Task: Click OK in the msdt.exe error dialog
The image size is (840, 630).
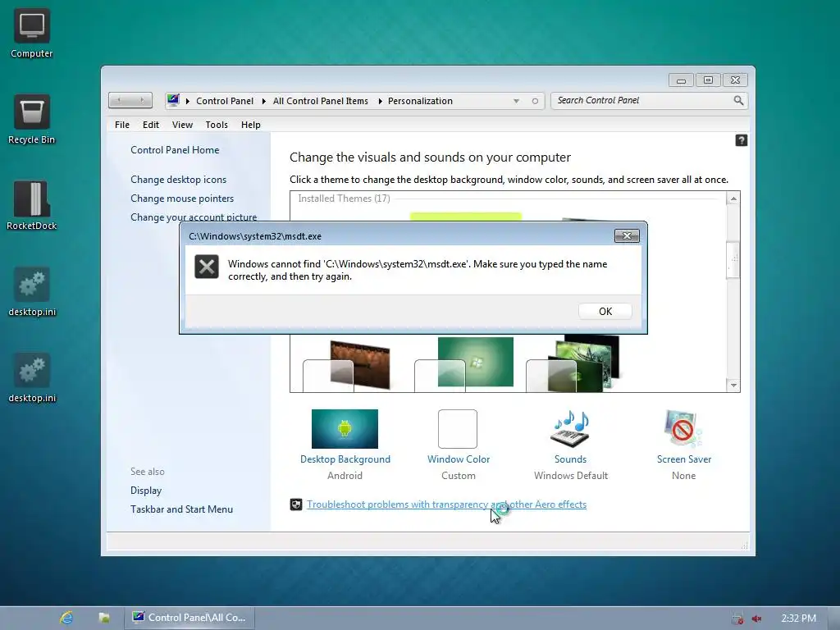Action: tap(605, 311)
